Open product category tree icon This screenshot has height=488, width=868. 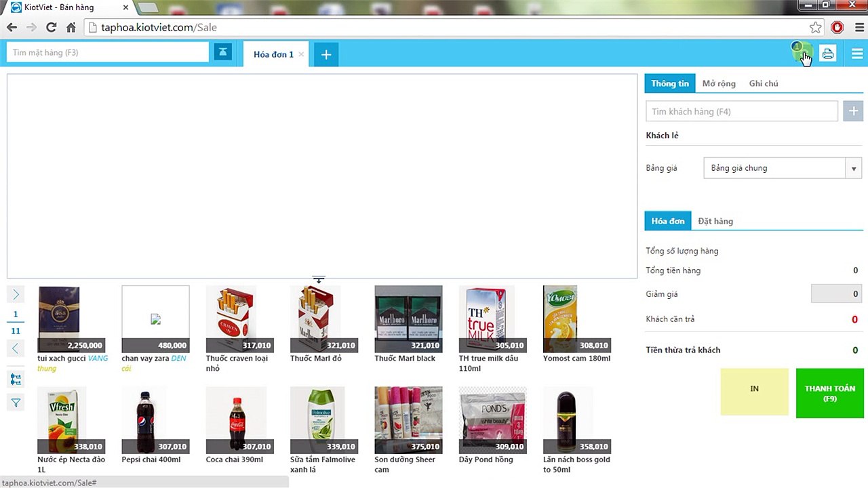[x=16, y=380]
